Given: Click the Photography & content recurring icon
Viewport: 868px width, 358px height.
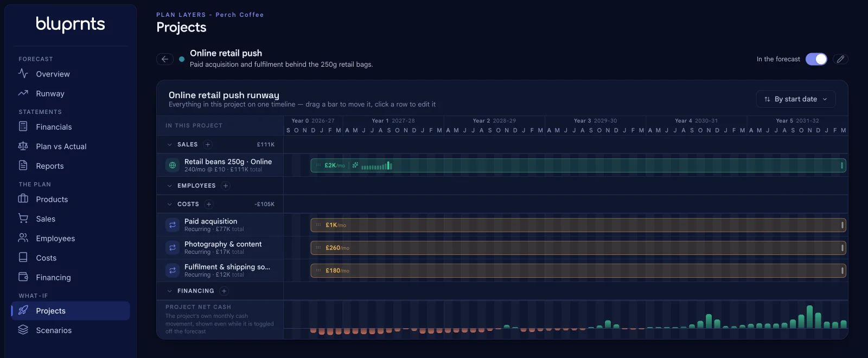Looking at the screenshot, I should click(x=173, y=247).
